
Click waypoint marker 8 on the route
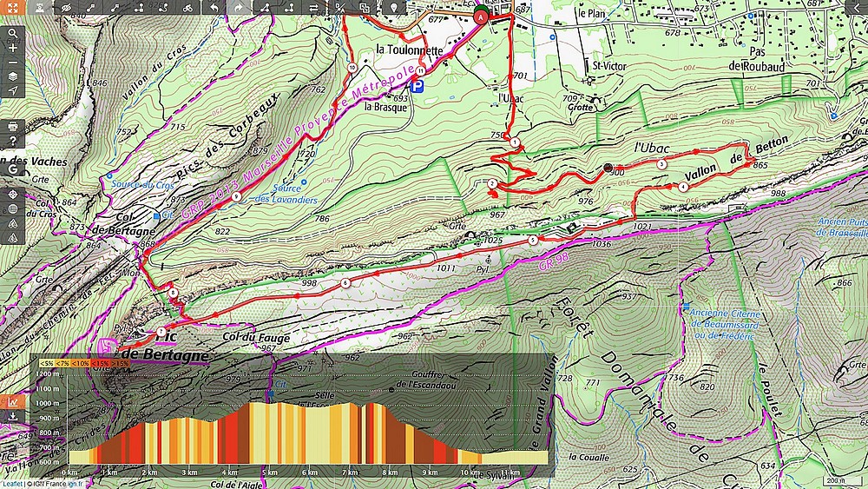pos(174,293)
